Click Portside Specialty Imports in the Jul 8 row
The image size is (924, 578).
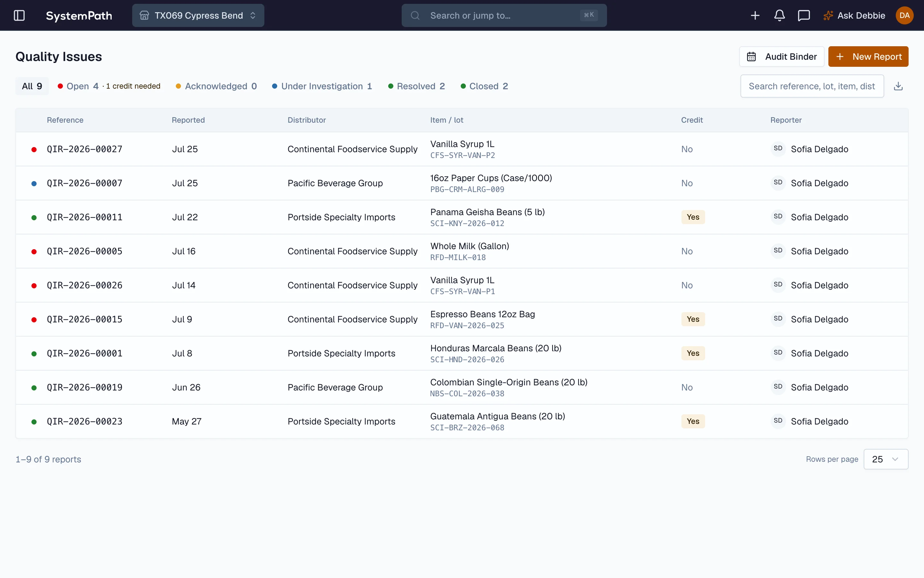(341, 353)
